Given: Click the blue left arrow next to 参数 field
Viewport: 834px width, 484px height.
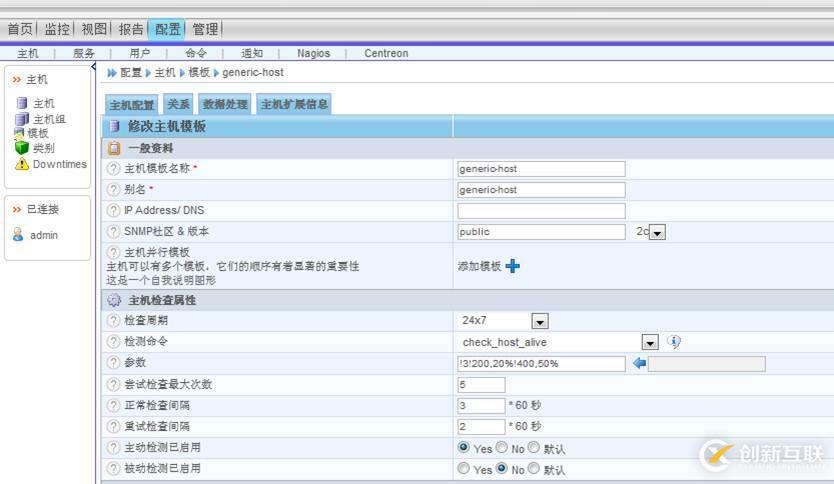Looking at the screenshot, I should (x=639, y=363).
